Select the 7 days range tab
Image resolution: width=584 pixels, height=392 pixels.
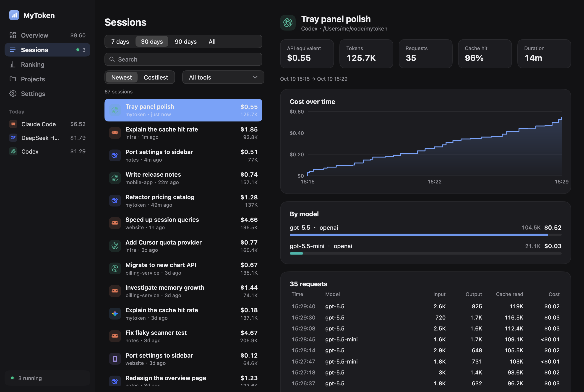point(120,41)
